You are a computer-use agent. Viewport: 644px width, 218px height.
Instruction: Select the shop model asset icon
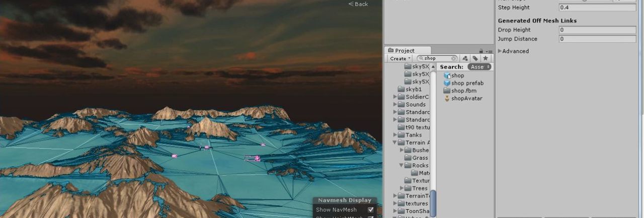coord(447,76)
